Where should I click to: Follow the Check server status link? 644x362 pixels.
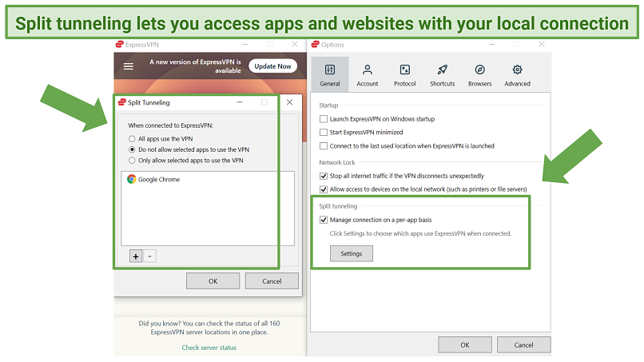tap(209, 348)
